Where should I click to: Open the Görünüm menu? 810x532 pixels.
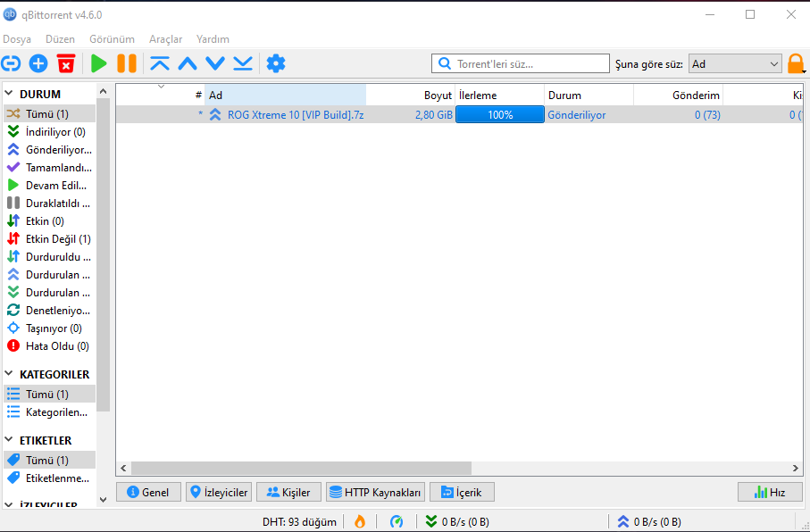pos(112,39)
